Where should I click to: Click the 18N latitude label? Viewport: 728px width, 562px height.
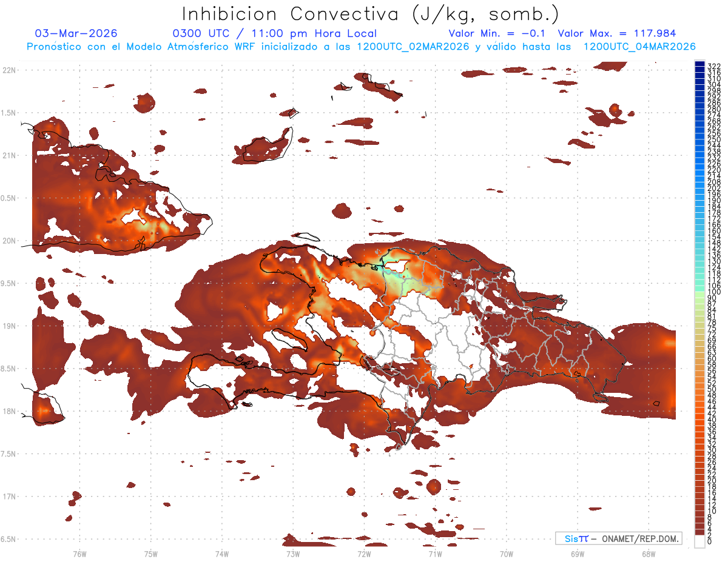tap(9, 411)
